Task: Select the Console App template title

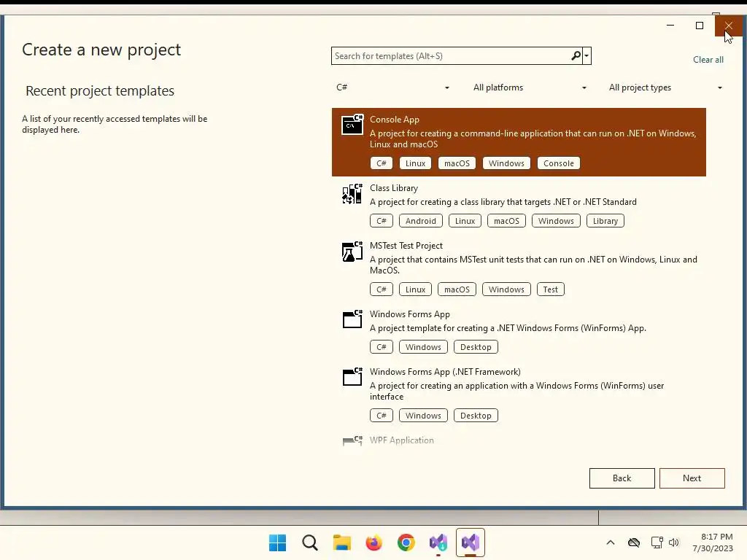Action: click(x=395, y=120)
